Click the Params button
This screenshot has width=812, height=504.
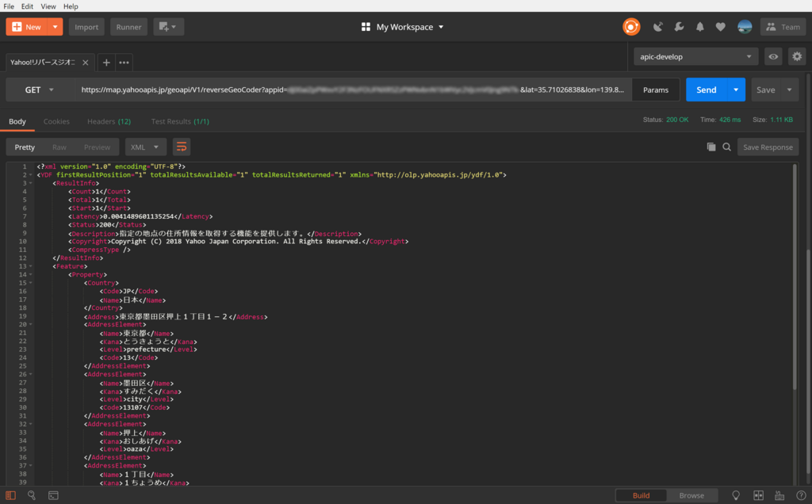pyautogui.click(x=656, y=90)
